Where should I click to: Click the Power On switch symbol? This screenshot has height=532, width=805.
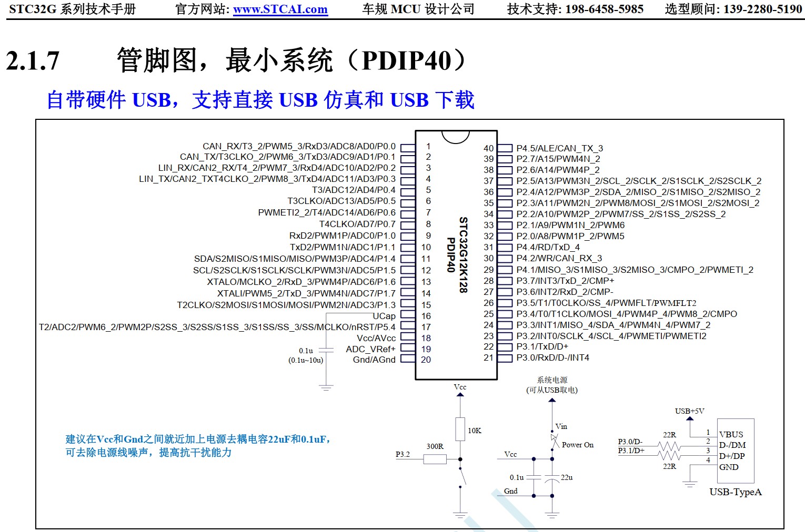pos(554,442)
